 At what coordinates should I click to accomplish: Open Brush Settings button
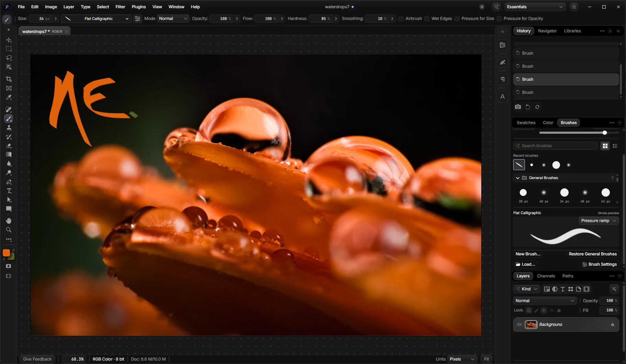tap(600, 264)
